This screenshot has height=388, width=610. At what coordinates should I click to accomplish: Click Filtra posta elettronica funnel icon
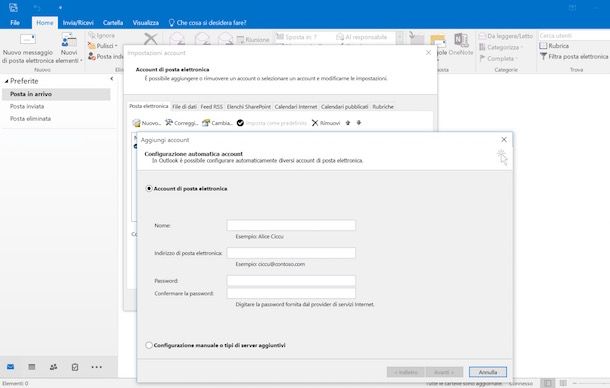coord(543,56)
